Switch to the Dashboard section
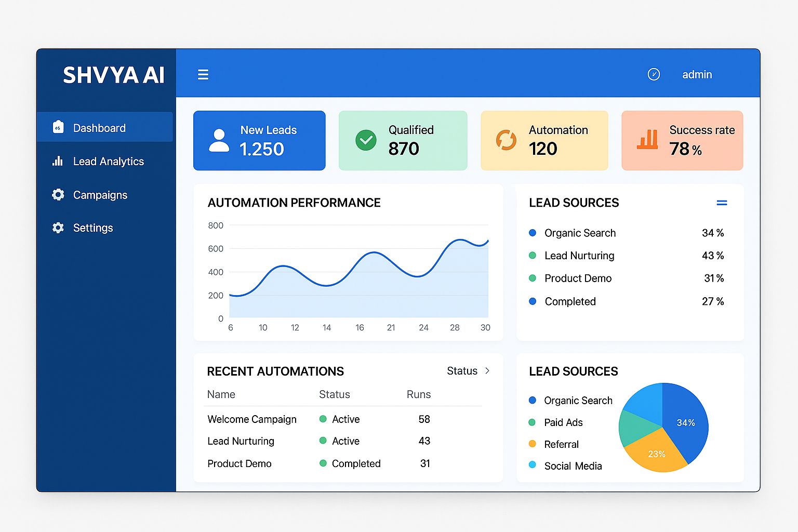Screen dimensions: 798x532 pyautogui.click(x=99, y=127)
